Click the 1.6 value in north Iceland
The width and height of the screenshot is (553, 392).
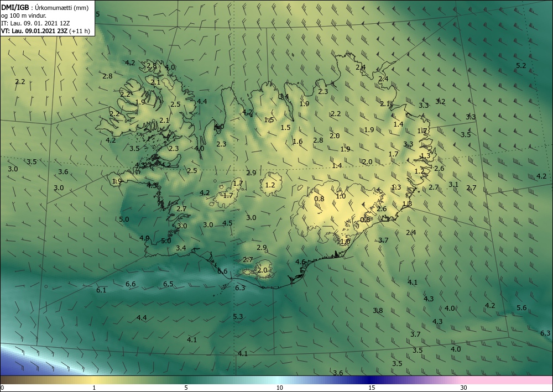point(298,142)
